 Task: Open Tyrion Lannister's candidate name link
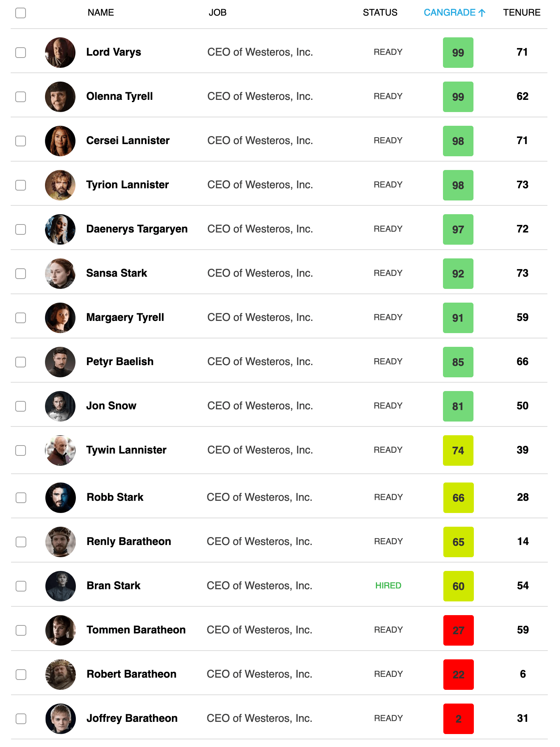[127, 185]
